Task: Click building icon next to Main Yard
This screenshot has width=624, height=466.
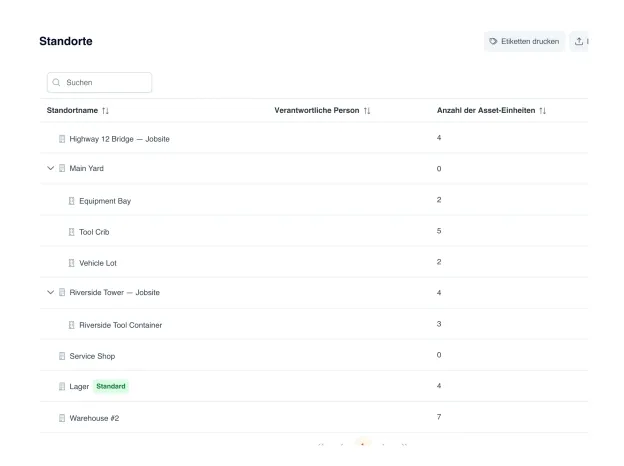Action: [x=62, y=168]
